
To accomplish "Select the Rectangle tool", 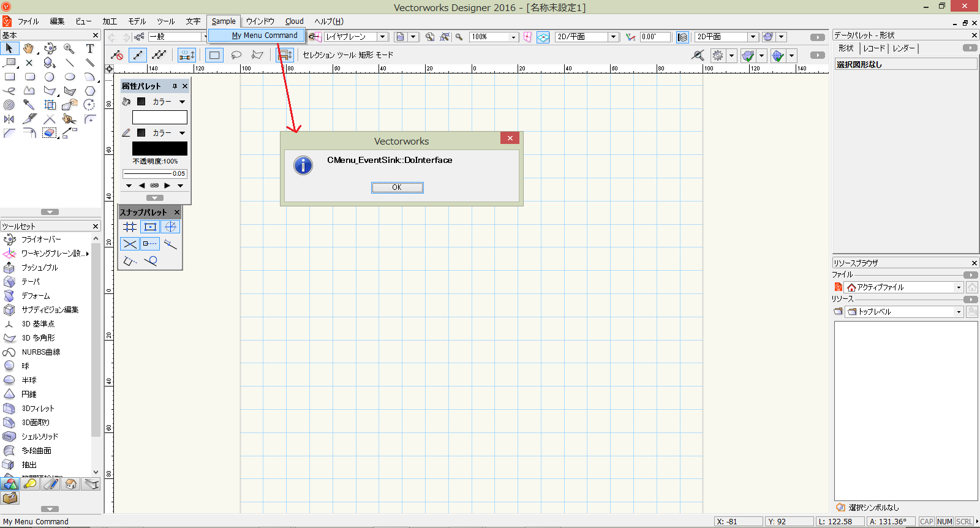I will point(9,77).
